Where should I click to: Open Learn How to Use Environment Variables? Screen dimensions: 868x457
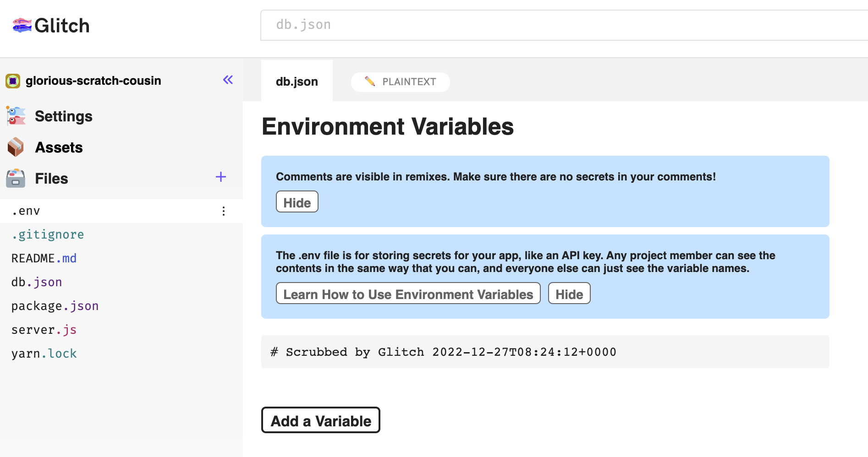pyautogui.click(x=408, y=294)
